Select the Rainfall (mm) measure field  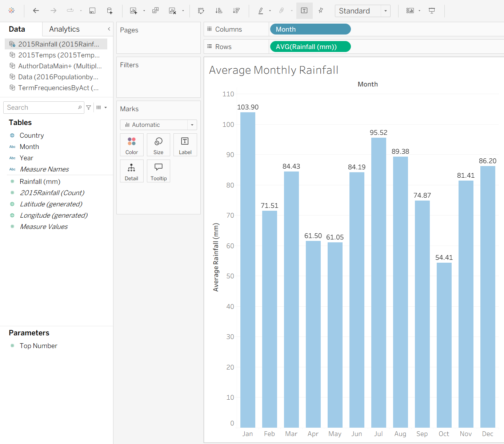[x=40, y=182]
